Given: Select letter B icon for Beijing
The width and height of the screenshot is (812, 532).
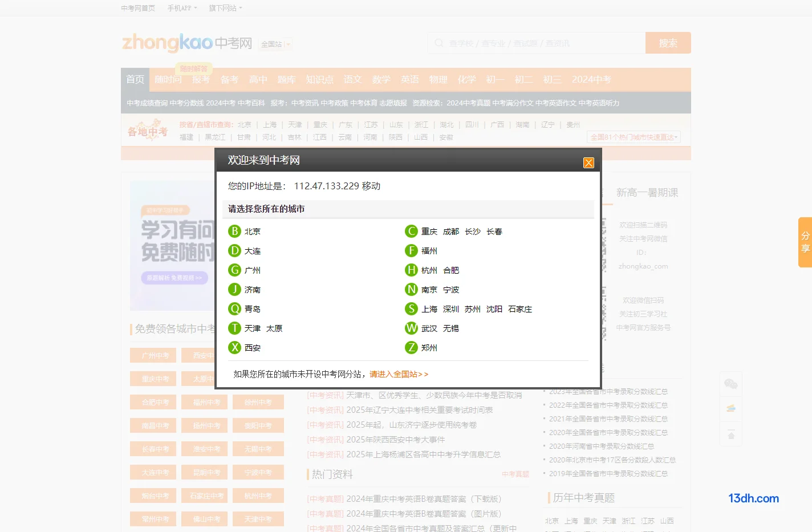Looking at the screenshot, I should pyautogui.click(x=234, y=231).
